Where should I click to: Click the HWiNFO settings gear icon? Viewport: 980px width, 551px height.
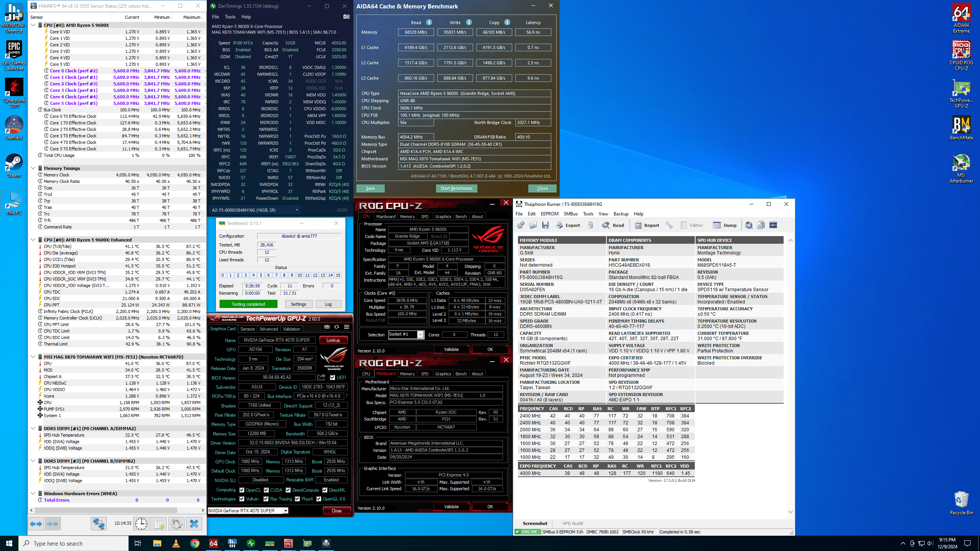pyautogui.click(x=176, y=523)
